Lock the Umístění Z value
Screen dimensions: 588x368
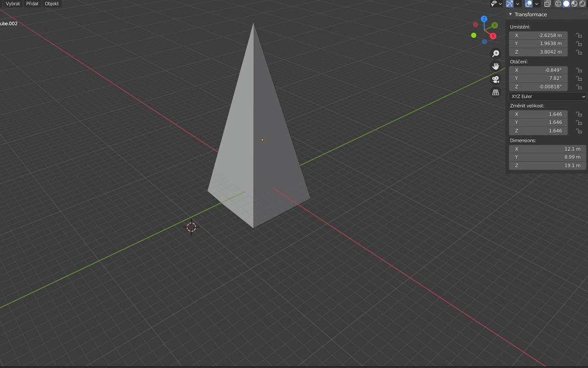[579, 52]
